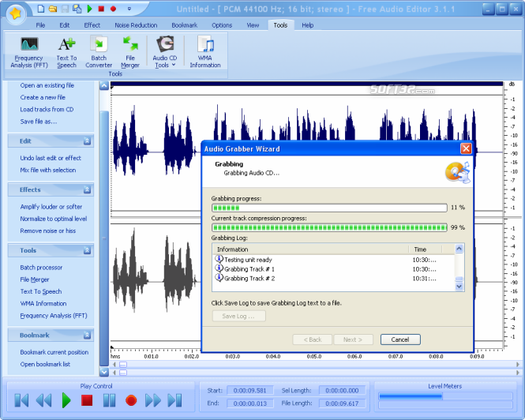Image resolution: width=525 pixels, height=420 pixels.
Task: Open WMA Information ribbon tool
Action: point(205,52)
